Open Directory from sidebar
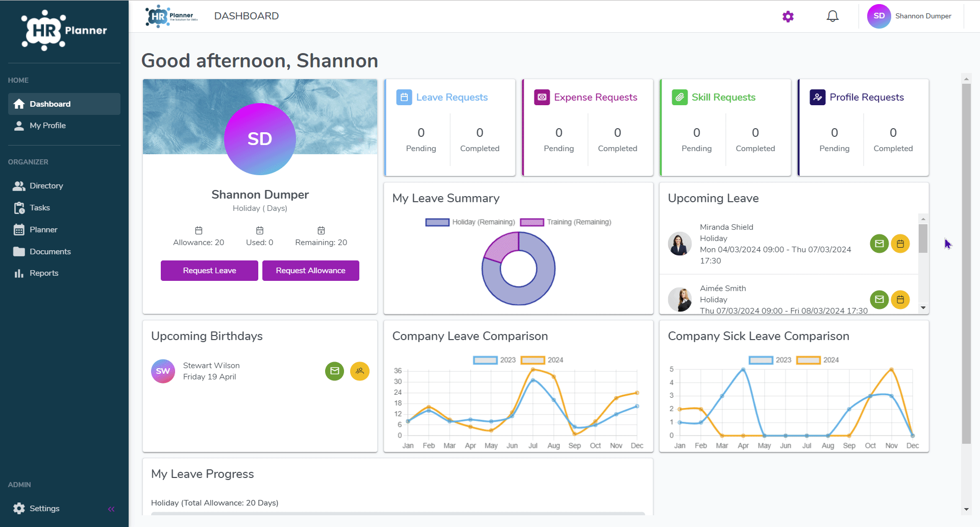The width and height of the screenshot is (980, 527). click(x=64, y=186)
